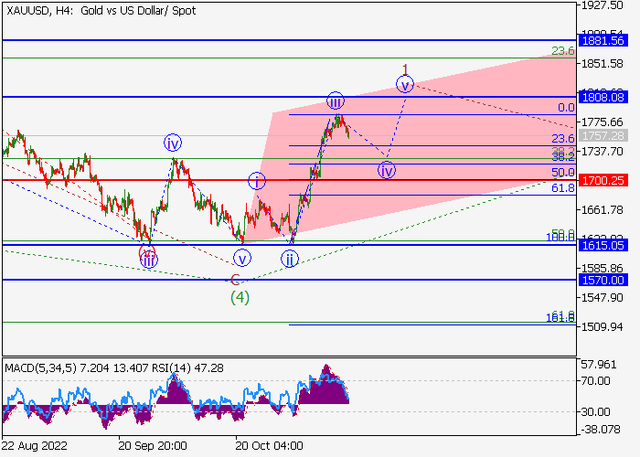Click the 1808.08 price level tag
Image resolution: width=640 pixels, height=457 pixels.
pos(603,97)
